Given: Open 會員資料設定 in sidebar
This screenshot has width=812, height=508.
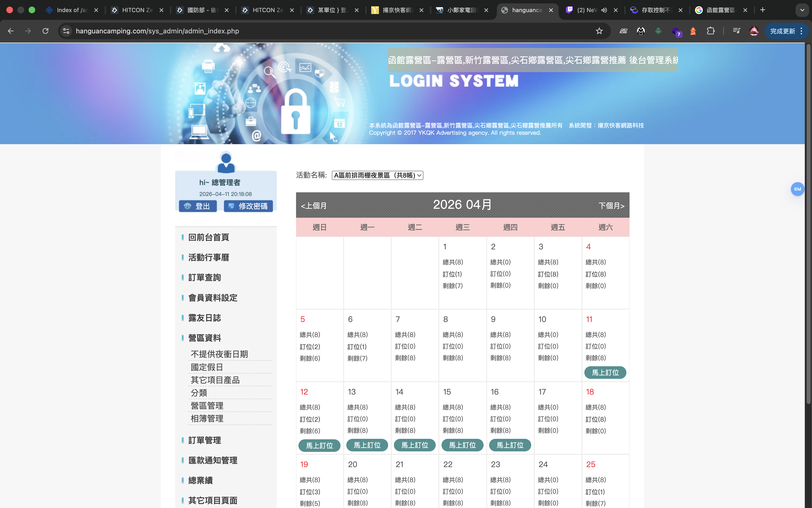Looking at the screenshot, I should (213, 298).
